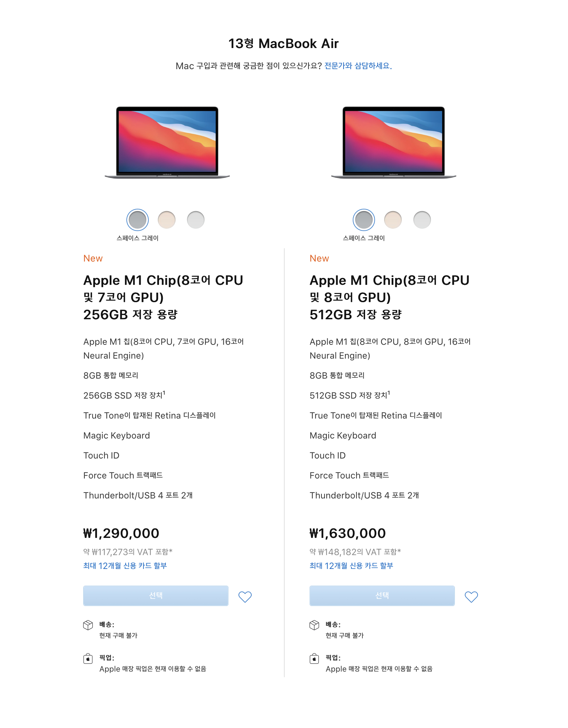Open the 전문가와 상담하세요 link
Screen dimensions: 568x728
358,66
